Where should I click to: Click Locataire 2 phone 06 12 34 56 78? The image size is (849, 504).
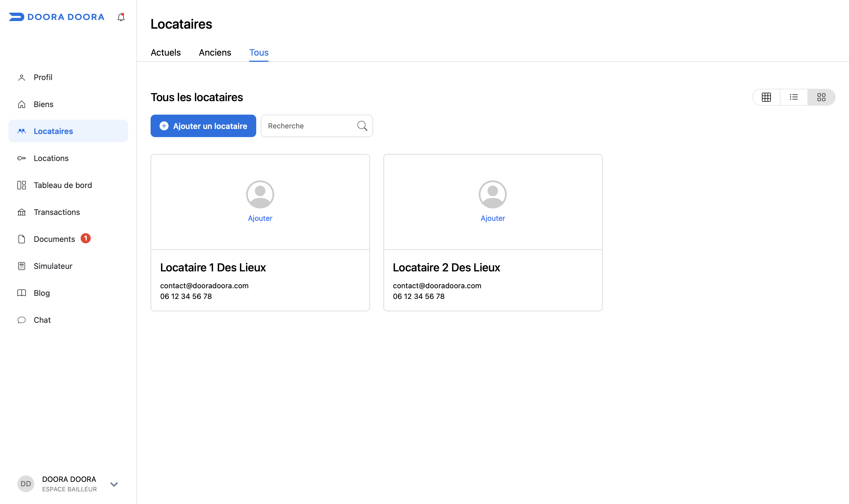[418, 296]
